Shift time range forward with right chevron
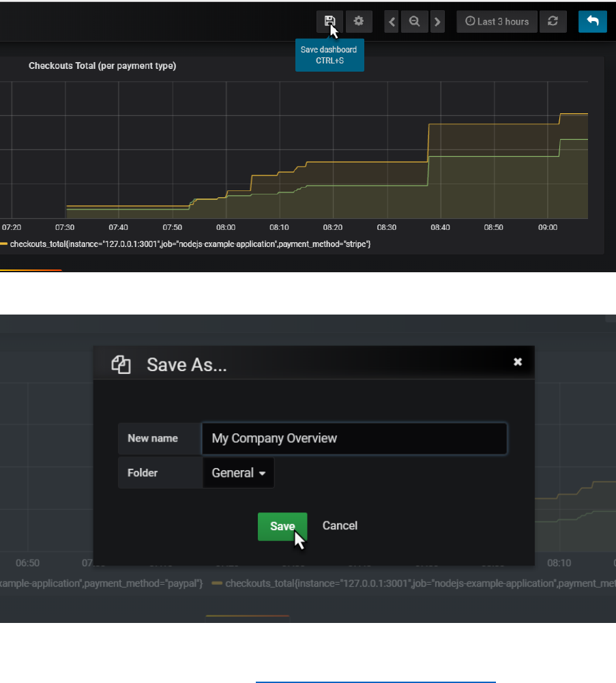616x683 pixels. coord(437,22)
